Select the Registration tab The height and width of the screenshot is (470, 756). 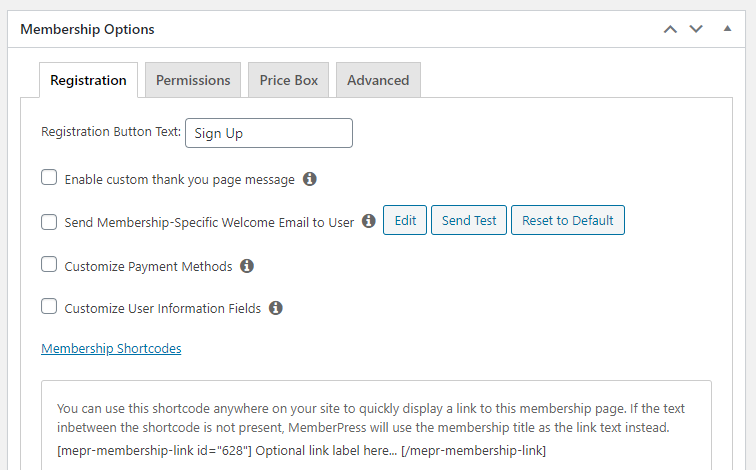coord(88,80)
